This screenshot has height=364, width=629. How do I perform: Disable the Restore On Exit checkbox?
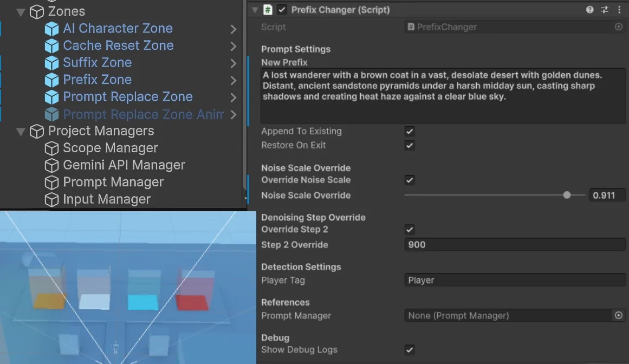(410, 146)
